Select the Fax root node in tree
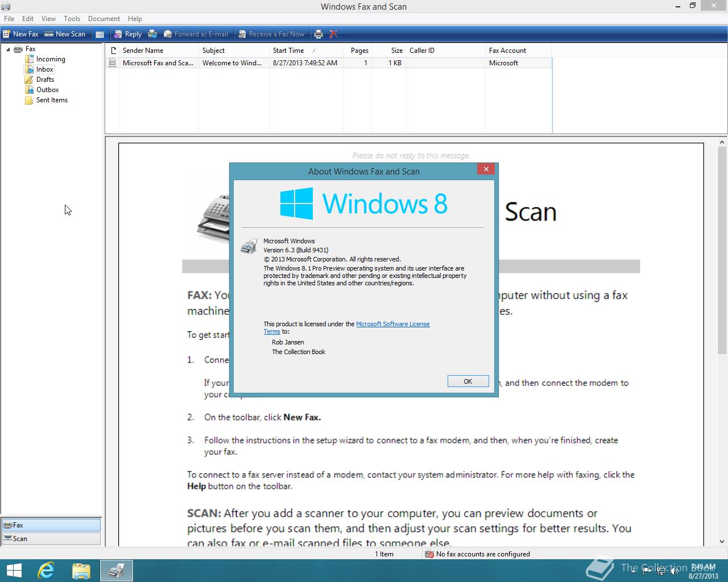This screenshot has height=582, width=728. click(x=30, y=49)
